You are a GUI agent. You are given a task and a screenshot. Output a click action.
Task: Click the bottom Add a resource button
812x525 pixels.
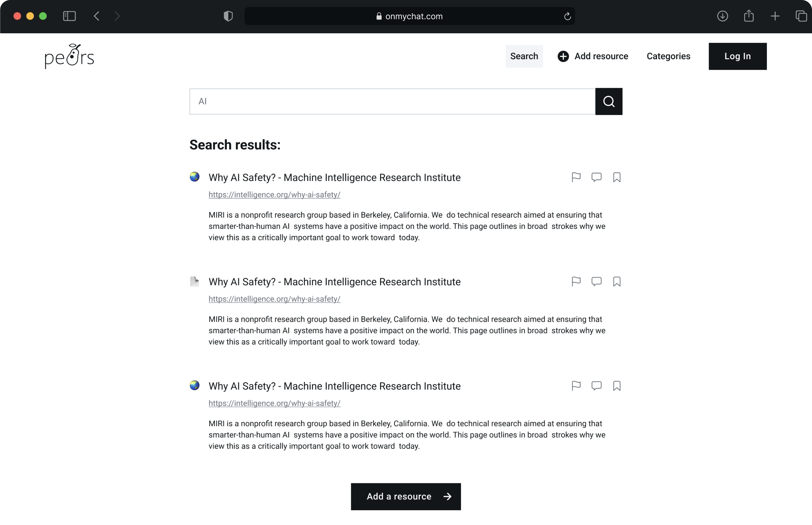(406, 497)
